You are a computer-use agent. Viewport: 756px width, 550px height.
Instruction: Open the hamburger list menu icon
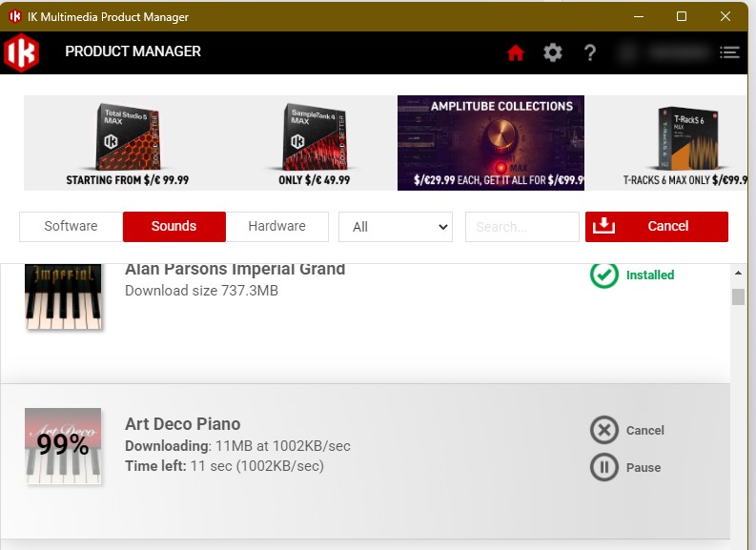pyautogui.click(x=729, y=52)
